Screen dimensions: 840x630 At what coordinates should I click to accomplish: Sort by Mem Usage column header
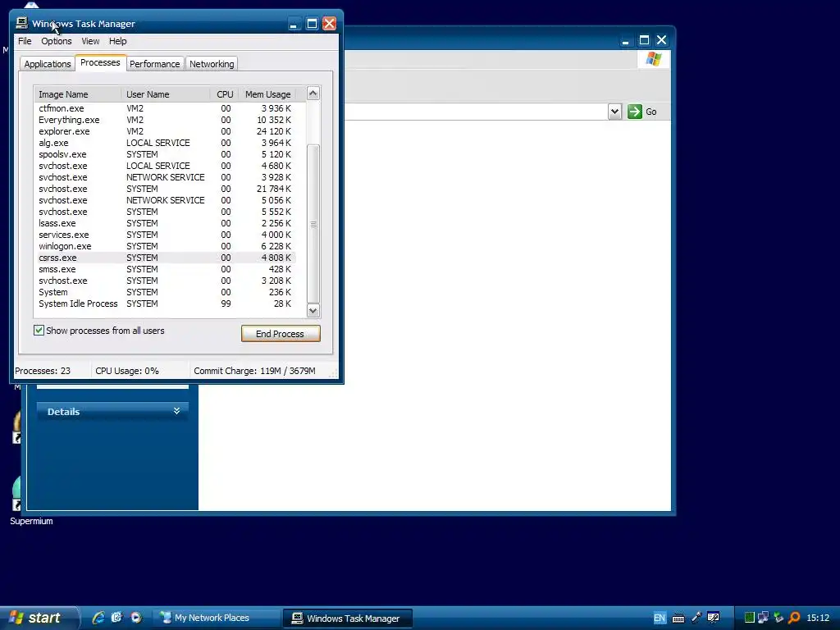point(267,94)
